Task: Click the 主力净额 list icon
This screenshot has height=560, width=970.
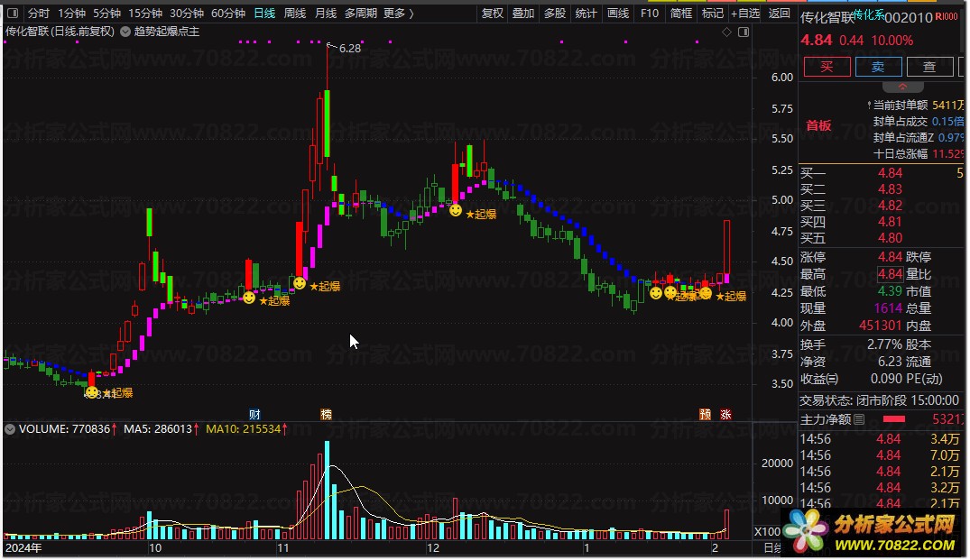Action: click(859, 419)
